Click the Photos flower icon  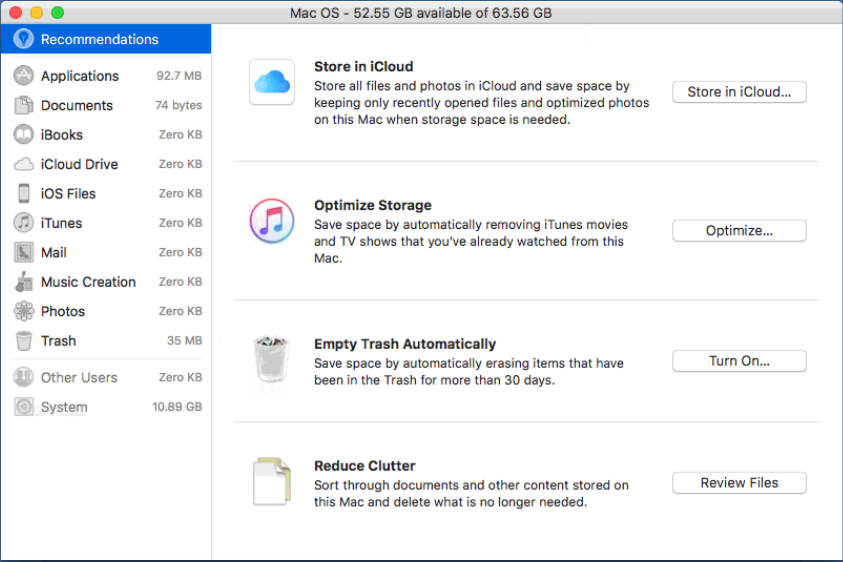point(24,311)
